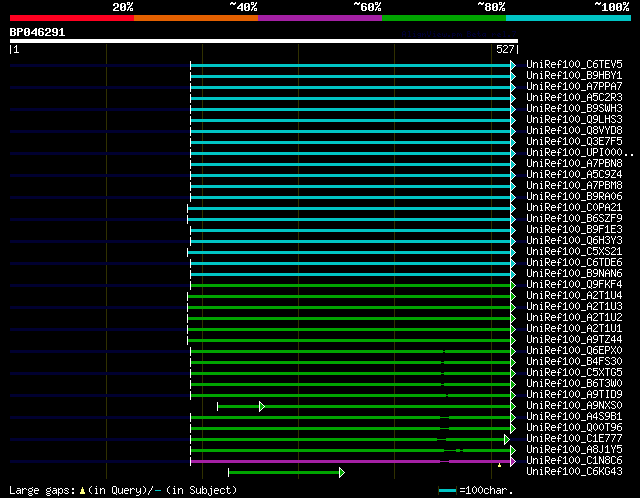Select the UniRef100_A9TZ44 label
This screenshot has width=640, height=498.
(574, 340)
